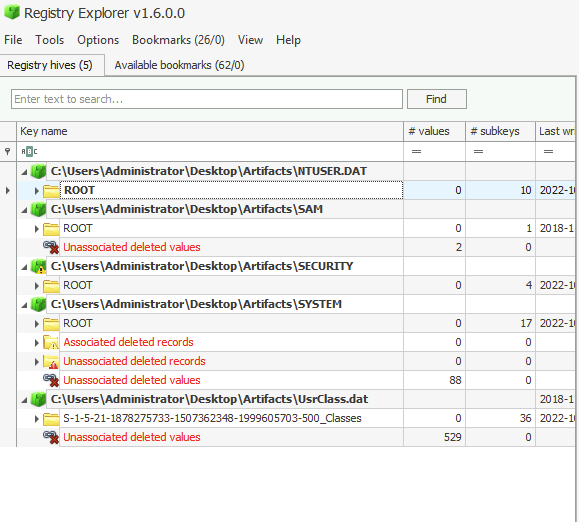Collapse the SECURITY hive node
Screen dimensions: 579x522
24,267
